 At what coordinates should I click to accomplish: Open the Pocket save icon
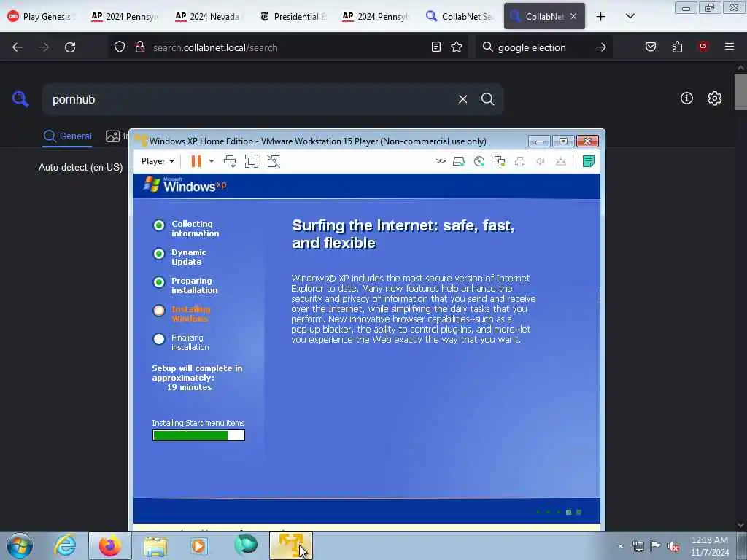coord(651,47)
